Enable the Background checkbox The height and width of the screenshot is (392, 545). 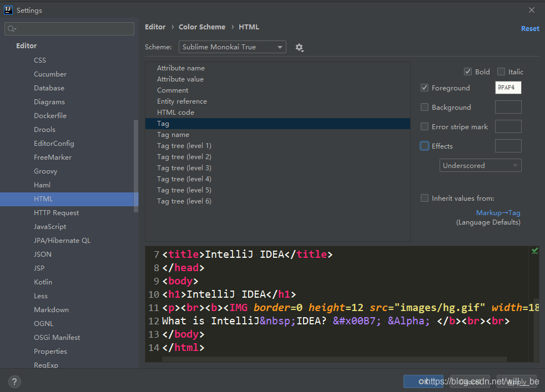coord(425,107)
